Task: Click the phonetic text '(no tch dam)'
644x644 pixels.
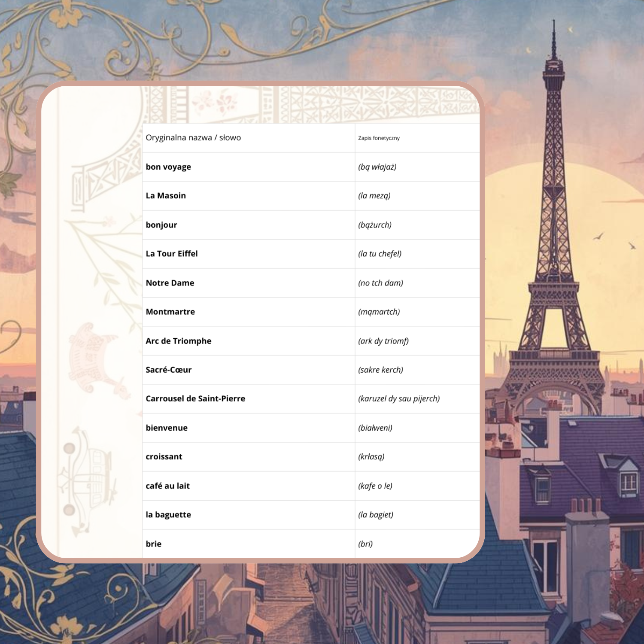Action: [380, 283]
